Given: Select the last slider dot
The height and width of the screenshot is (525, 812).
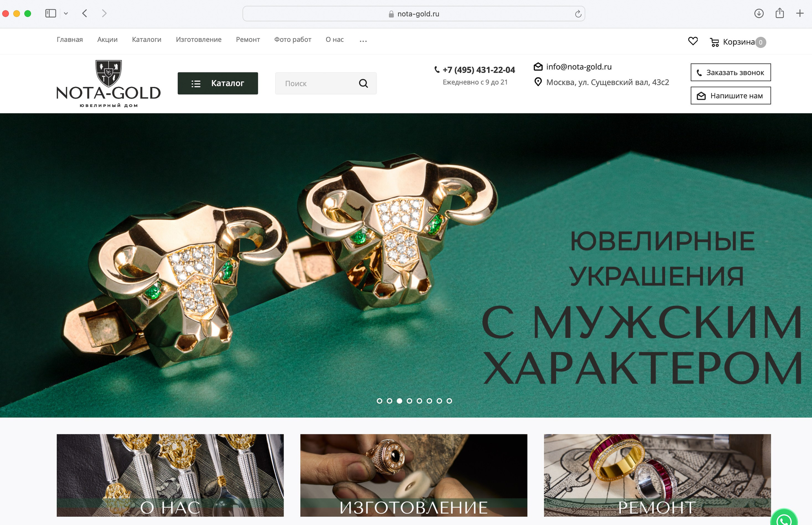Looking at the screenshot, I should coord(449,401).
